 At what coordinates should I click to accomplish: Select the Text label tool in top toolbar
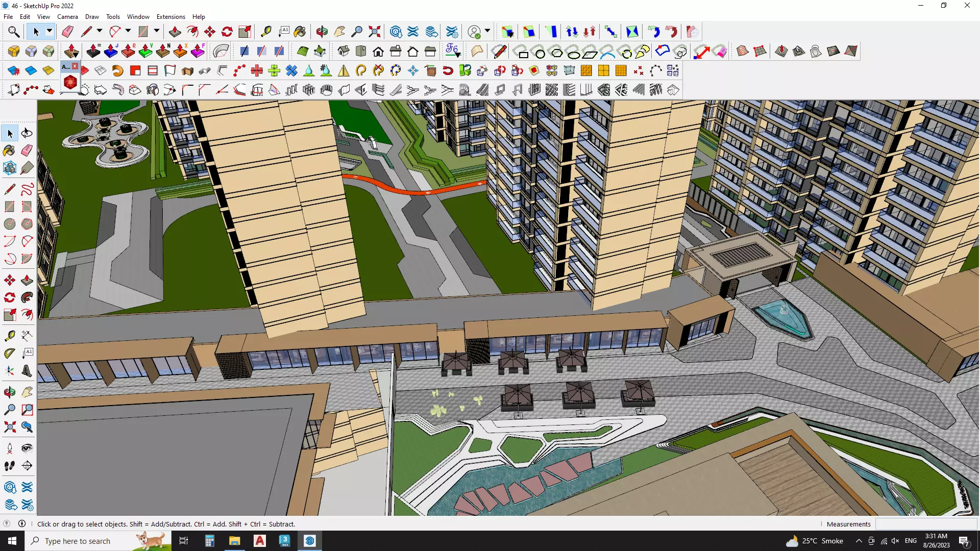[x=284, y=32]
